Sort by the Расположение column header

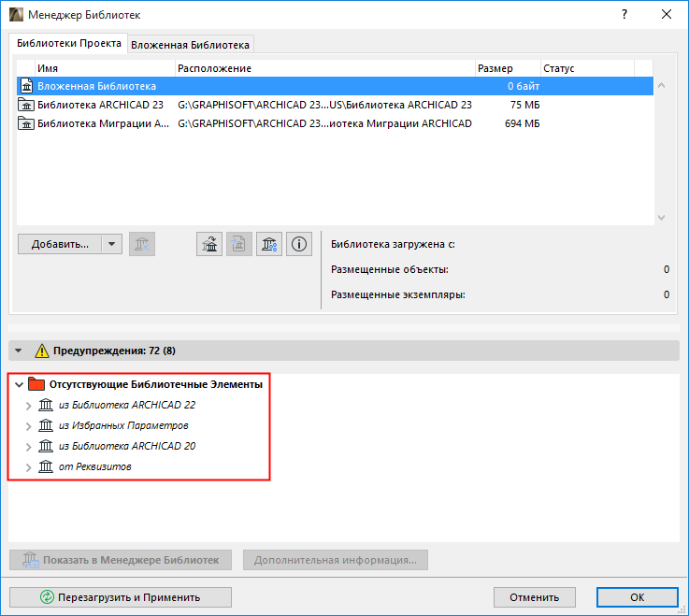(325, 68)
